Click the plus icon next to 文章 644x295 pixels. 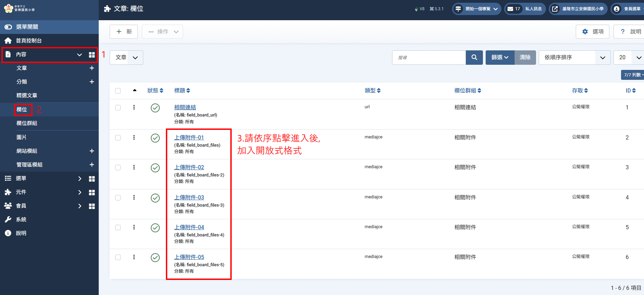pos(92,68)
